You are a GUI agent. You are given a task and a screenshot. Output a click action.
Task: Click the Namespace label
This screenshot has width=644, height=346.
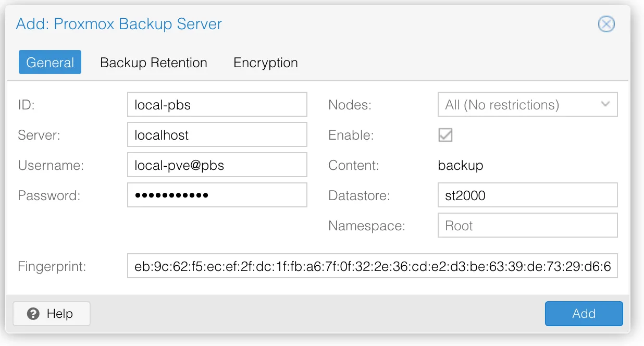pos(367,226)
